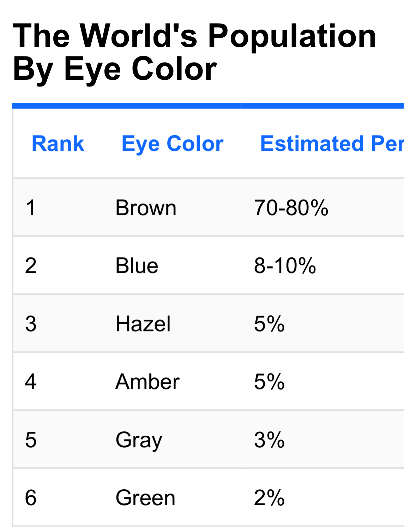
Task: Click rank number 2 cell
Action: (x=31, y=265)
